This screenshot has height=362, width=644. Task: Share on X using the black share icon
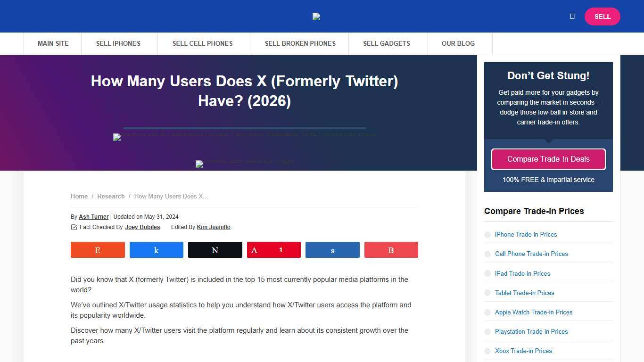pyautogui.click(x=215, y=250)
